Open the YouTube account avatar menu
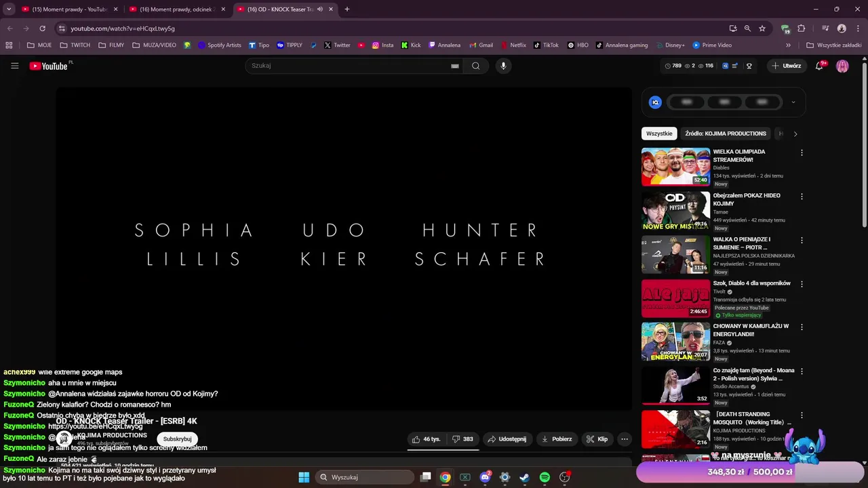 842,66
